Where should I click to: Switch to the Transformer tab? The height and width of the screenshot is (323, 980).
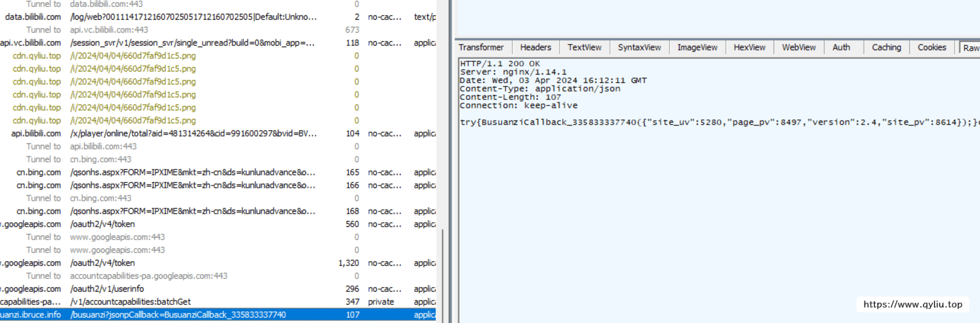tap(481, 47)
